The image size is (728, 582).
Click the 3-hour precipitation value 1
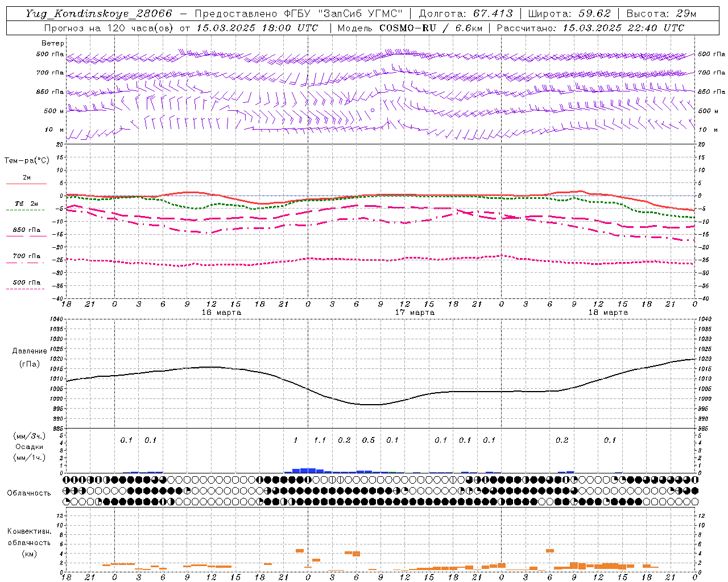coord(296,440)
